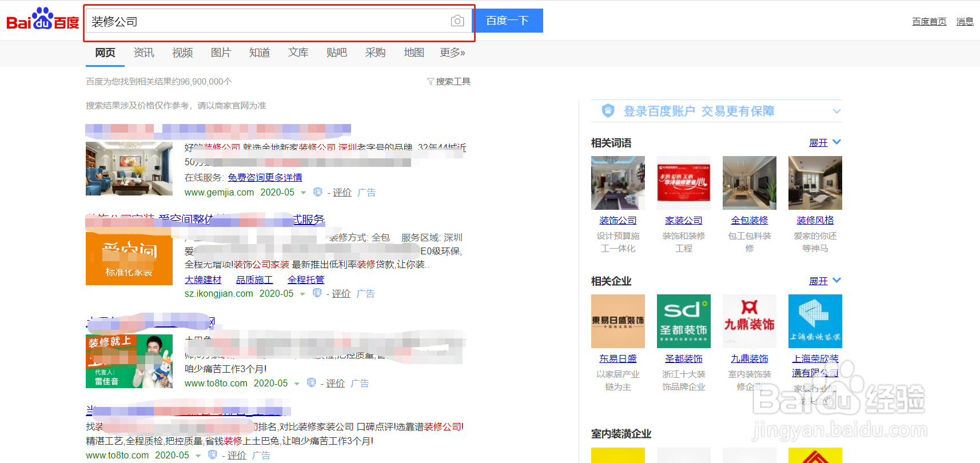Switch to the 采购 tab
The height and width of the screenshot is (463, 980).
click(x=375, y=53)
